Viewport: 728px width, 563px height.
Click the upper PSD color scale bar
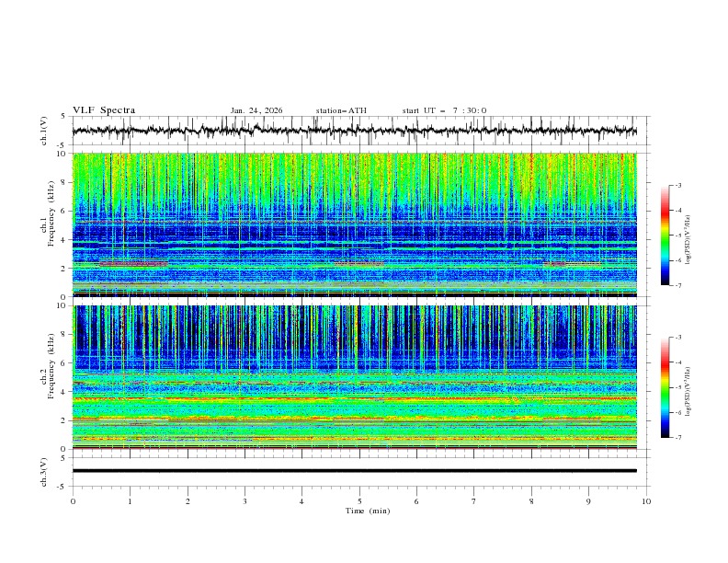click(665, 235)
